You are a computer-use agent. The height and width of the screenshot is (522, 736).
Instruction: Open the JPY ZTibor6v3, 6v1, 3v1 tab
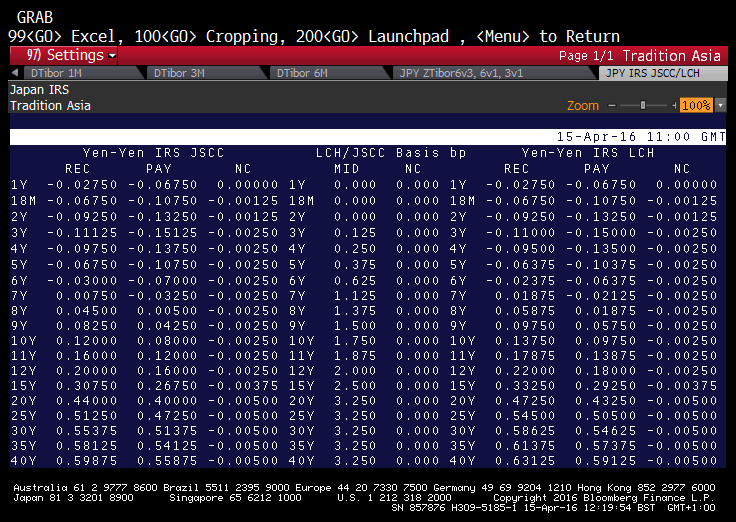click(493, 73)
